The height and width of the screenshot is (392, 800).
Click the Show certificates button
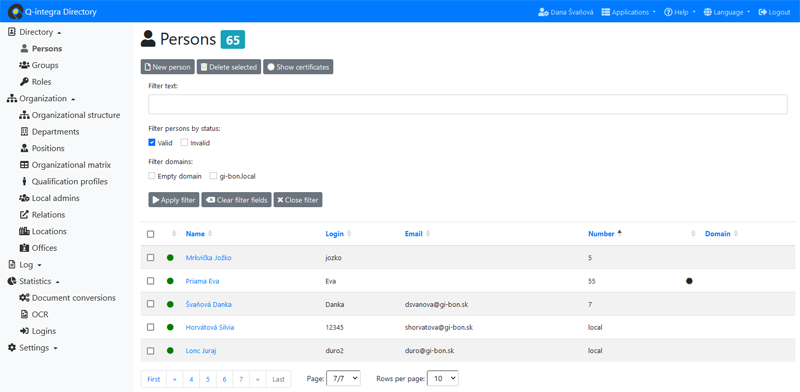[x=298, y=67]
